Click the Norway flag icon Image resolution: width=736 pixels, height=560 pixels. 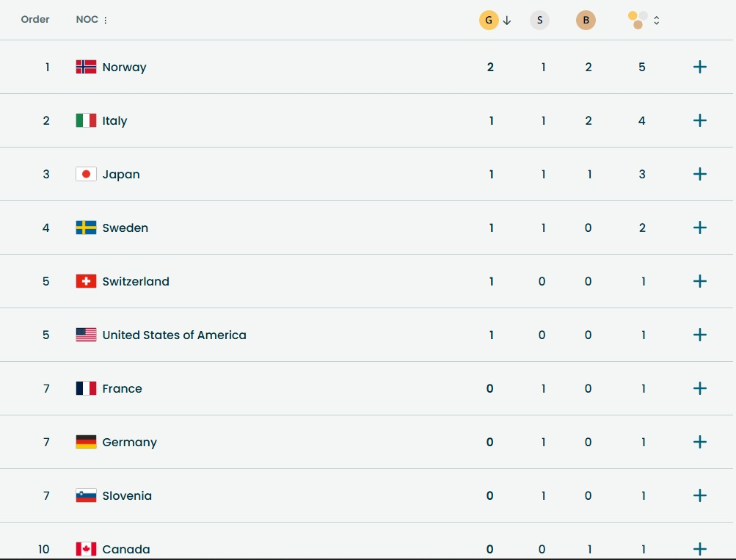[86, 67]
